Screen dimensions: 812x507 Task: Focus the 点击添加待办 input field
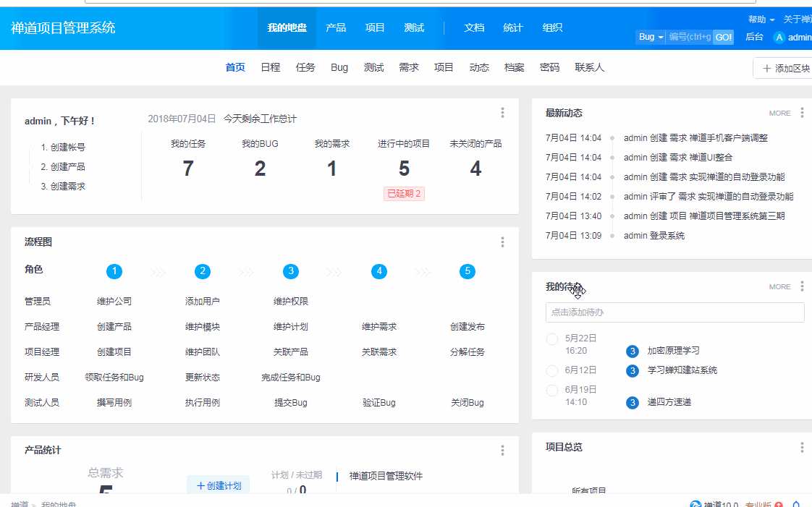(674, 312)
